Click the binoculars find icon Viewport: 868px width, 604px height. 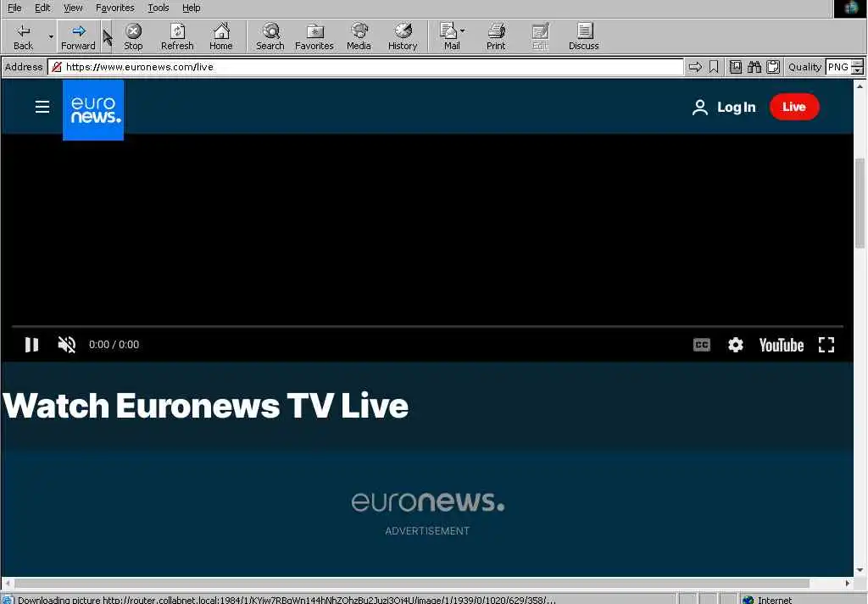tap(754, 67)
